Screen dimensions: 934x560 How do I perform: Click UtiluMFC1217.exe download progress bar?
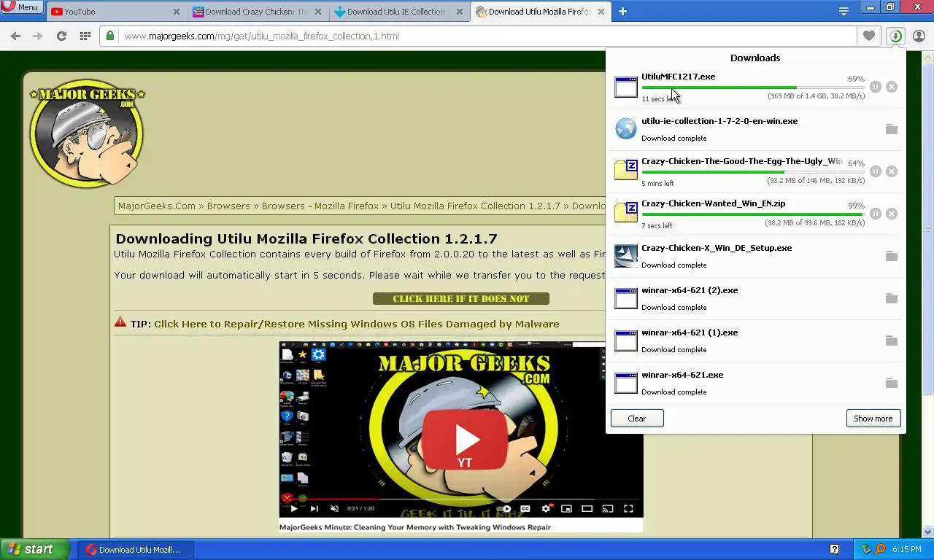(753, 87)
